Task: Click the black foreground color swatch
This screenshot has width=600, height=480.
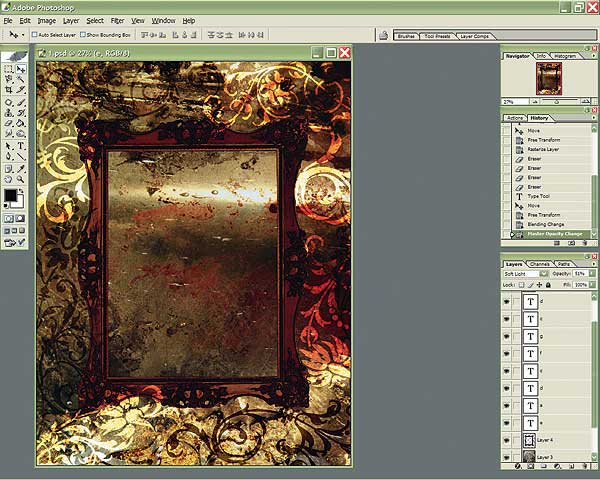Action: (11, 194)
